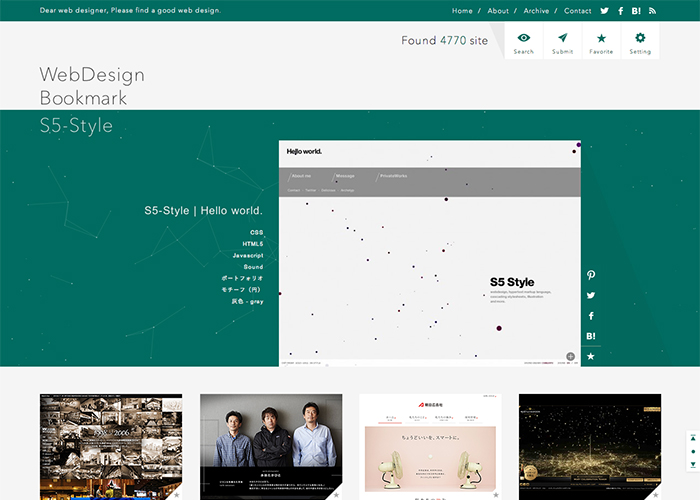Open the Favorite star in toolbar
700x500 pixels.
[601, 42]
